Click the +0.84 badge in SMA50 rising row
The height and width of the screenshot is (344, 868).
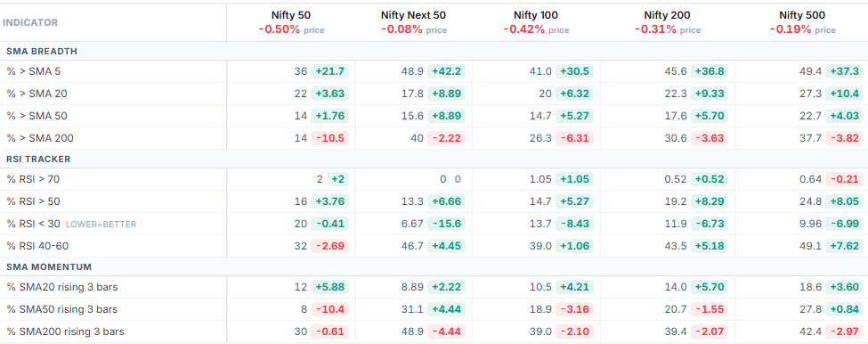coord(845,309)
